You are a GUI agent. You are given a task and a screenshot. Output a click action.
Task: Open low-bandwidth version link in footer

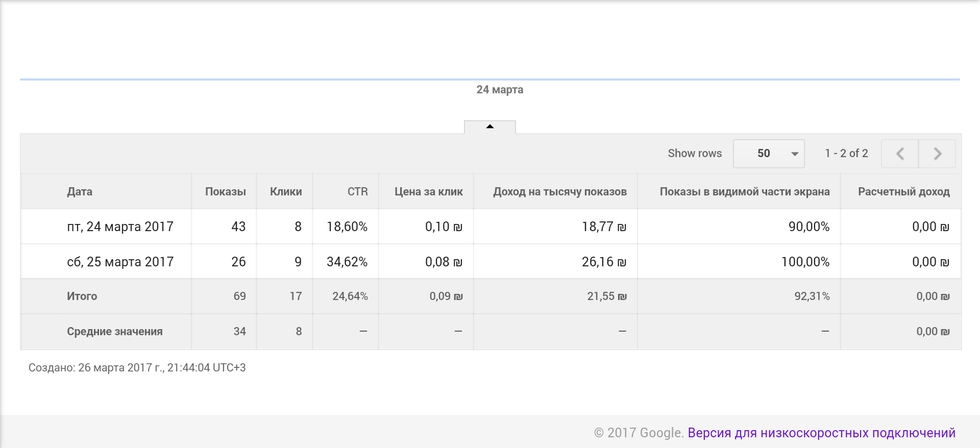point(821,433)
